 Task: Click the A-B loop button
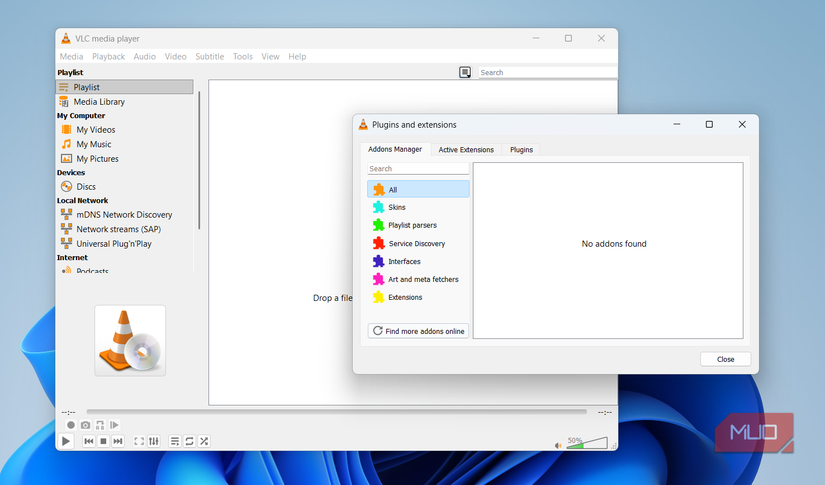[x=100, y=425]
